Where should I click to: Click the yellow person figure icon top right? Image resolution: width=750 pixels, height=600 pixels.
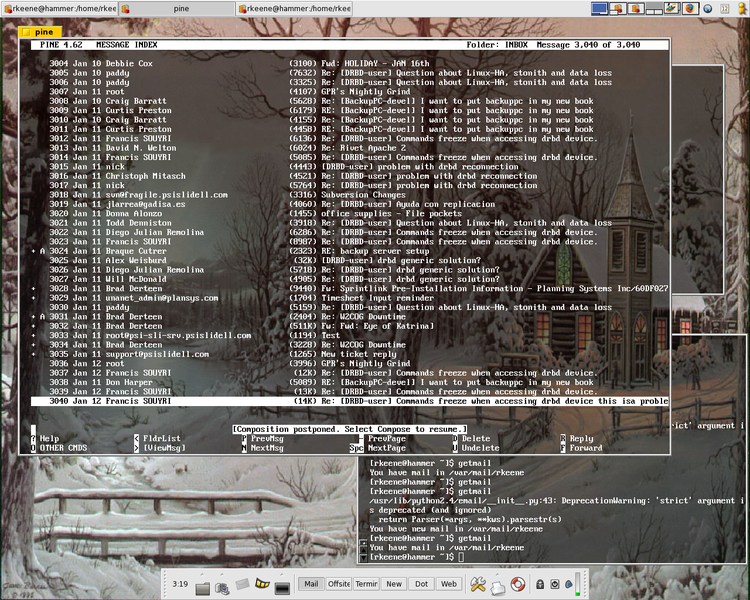click(742, 8)
